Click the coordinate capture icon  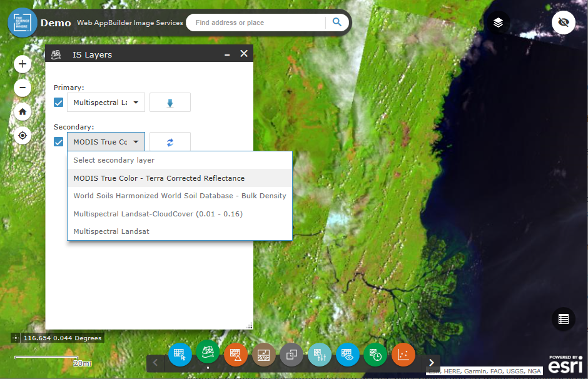16,338
